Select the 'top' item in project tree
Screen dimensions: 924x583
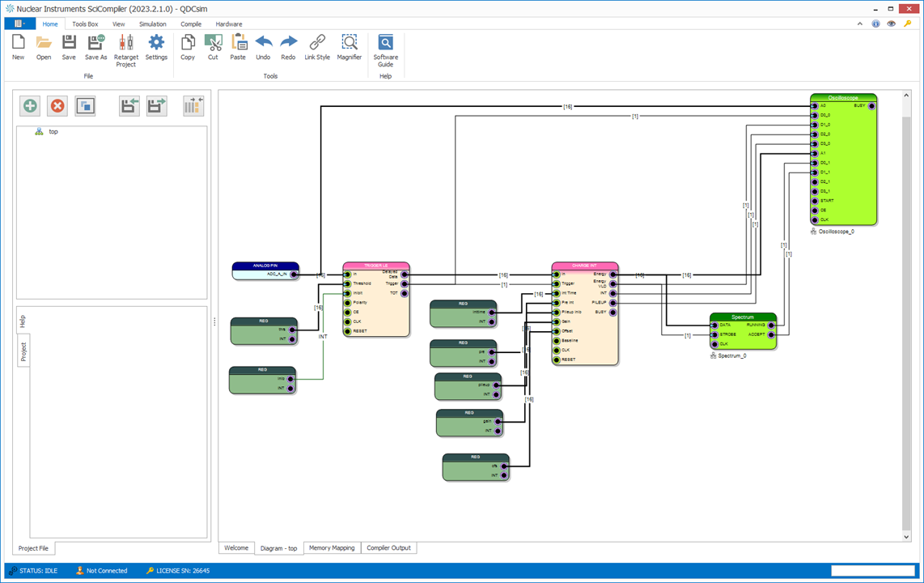[x=53, y=131]
